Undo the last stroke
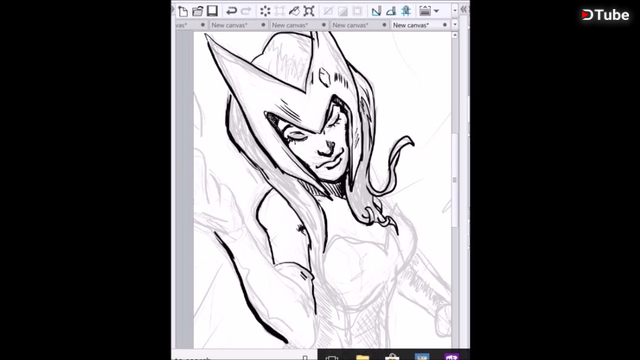 (231, 11)
